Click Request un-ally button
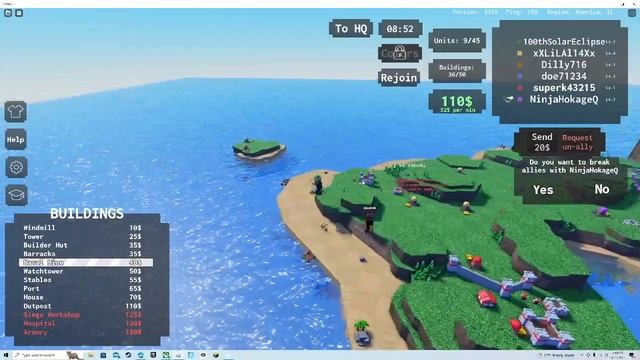Image resolution: width=640 pixels, height=360 pixels. coord(577,142)
